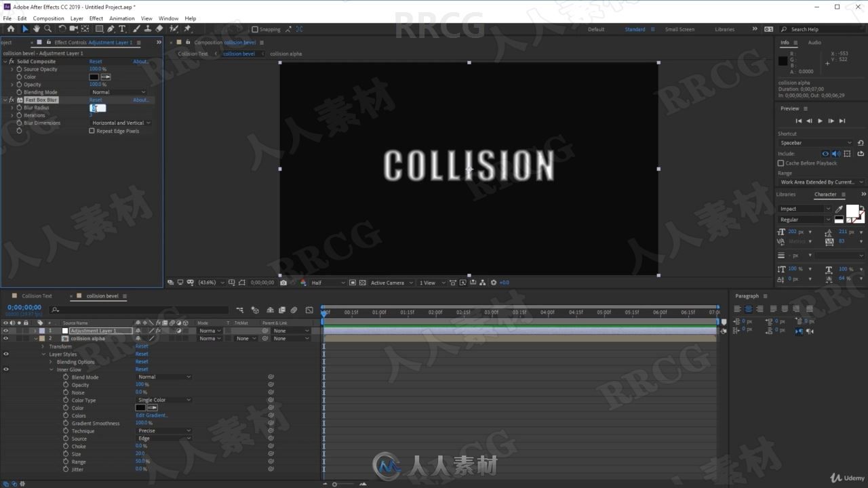Toggle Fast Box Blur fx switch
The width and height of the screenshot is (868, 488).
[x=12, y=100]
